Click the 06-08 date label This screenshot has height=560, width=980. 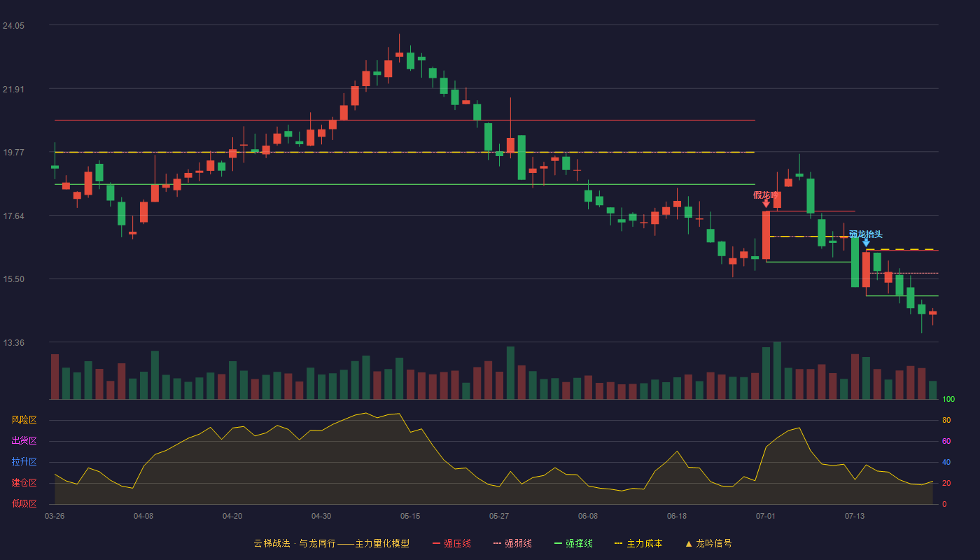click(x=588, y=516)
